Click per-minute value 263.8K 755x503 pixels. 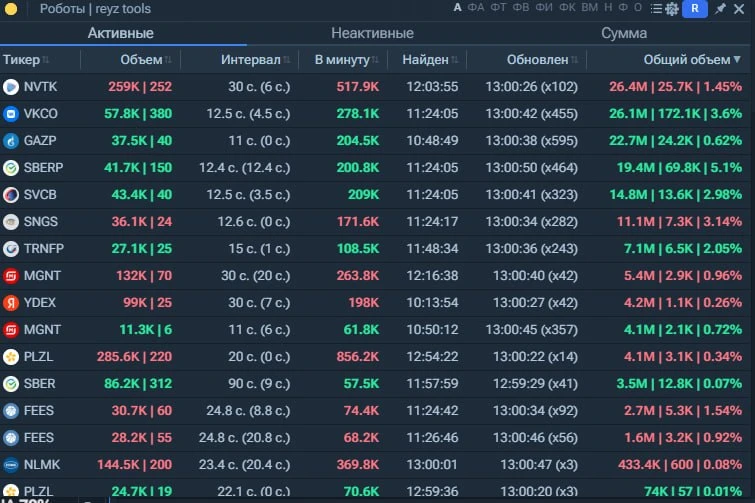pyautogui.click(x=358, y=275)
